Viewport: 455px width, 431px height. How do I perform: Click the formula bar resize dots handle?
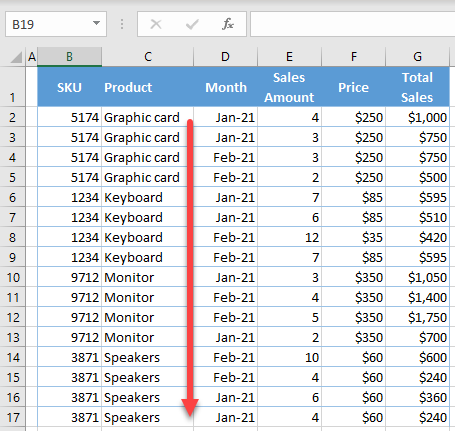[x=122, y=24]
